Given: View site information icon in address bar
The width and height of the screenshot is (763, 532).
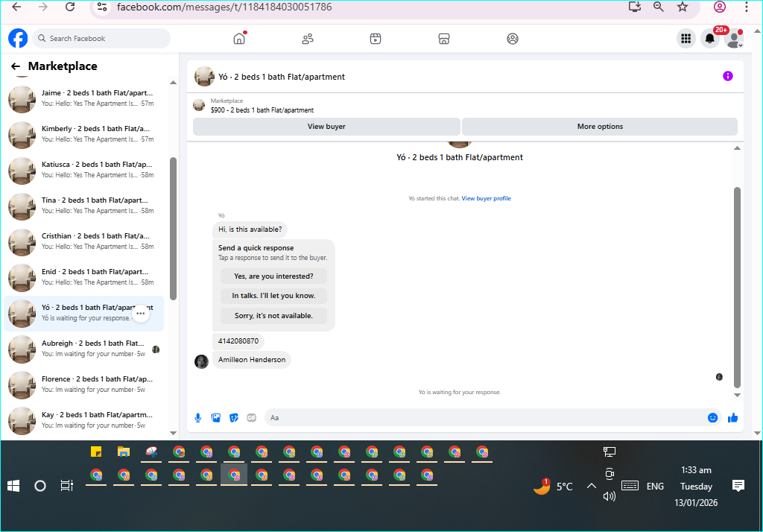Looking at the screenshot, I should coord(101,7).
